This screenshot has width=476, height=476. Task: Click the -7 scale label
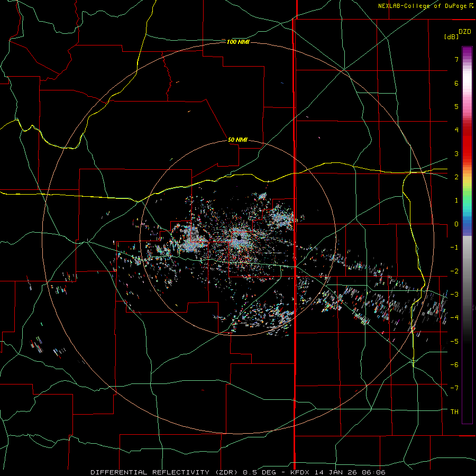coord(454,388)
